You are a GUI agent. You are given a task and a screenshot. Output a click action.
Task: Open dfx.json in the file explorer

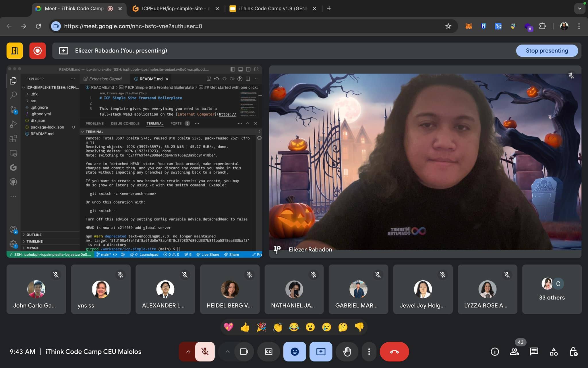tap(38, 121)
